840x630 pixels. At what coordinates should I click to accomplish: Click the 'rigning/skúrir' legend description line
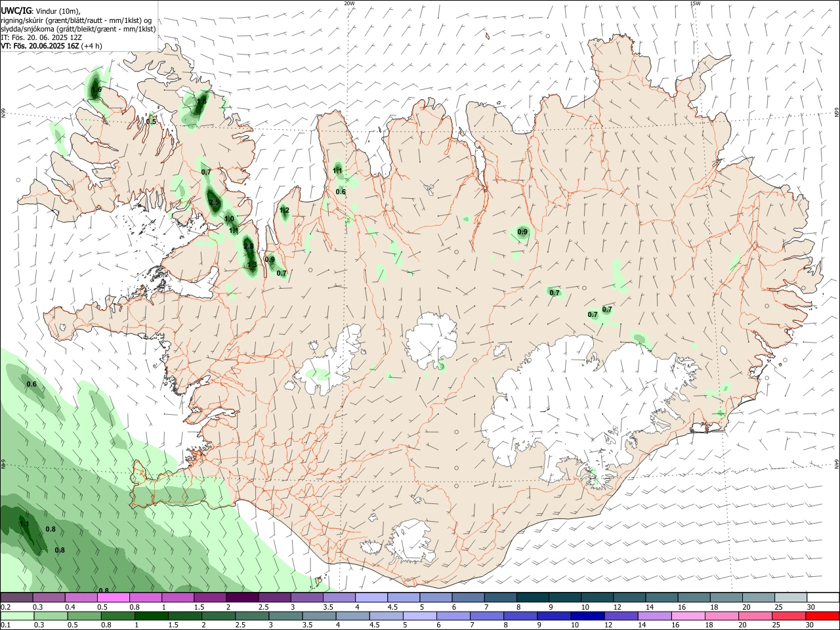(76, 20)
